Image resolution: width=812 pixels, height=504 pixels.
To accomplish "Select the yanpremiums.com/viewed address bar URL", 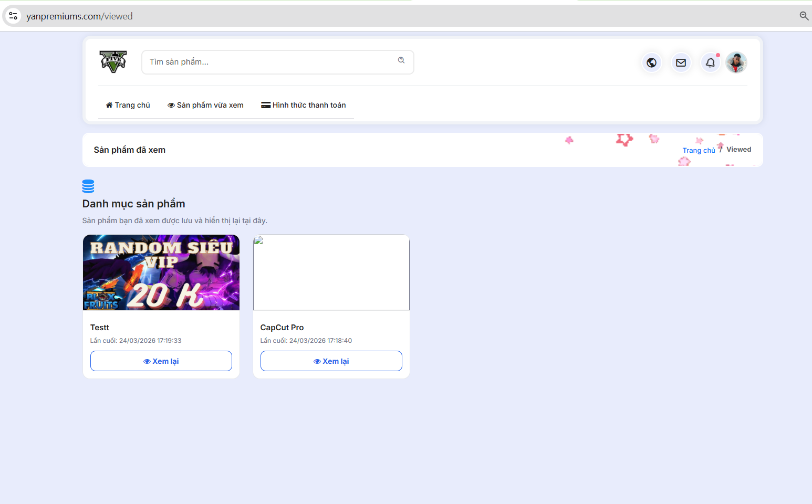I will (x=79, y=16).
